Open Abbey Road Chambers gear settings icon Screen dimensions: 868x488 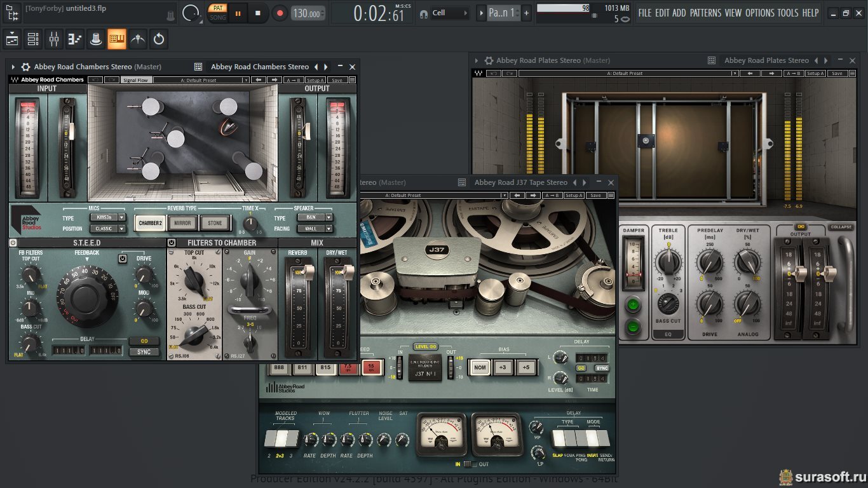point(25,67)
